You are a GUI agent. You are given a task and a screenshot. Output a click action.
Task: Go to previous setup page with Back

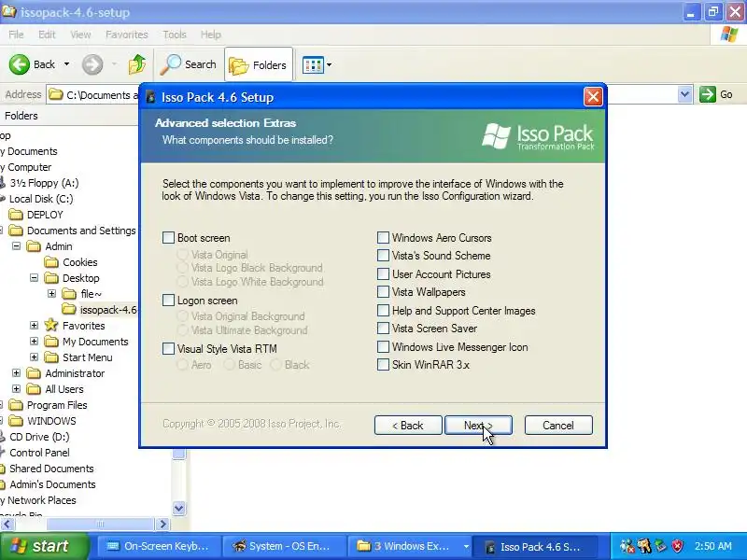pyautogui.click(x=408, y=426)
